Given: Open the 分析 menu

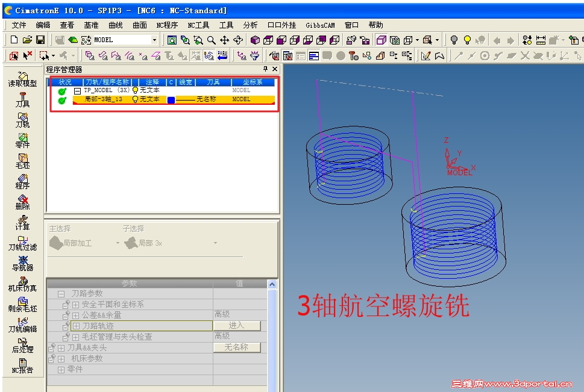Looking at the screenshot, I should tap(250, 25).
